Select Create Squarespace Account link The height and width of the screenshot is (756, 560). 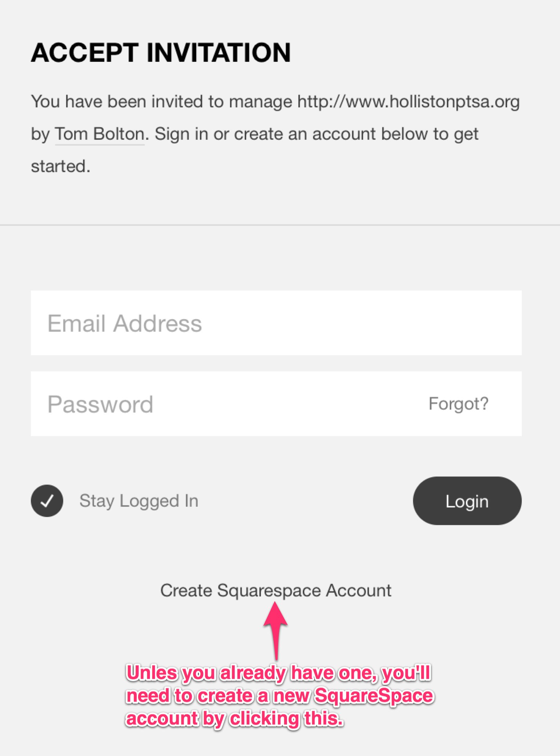click(x=276, y=591)
